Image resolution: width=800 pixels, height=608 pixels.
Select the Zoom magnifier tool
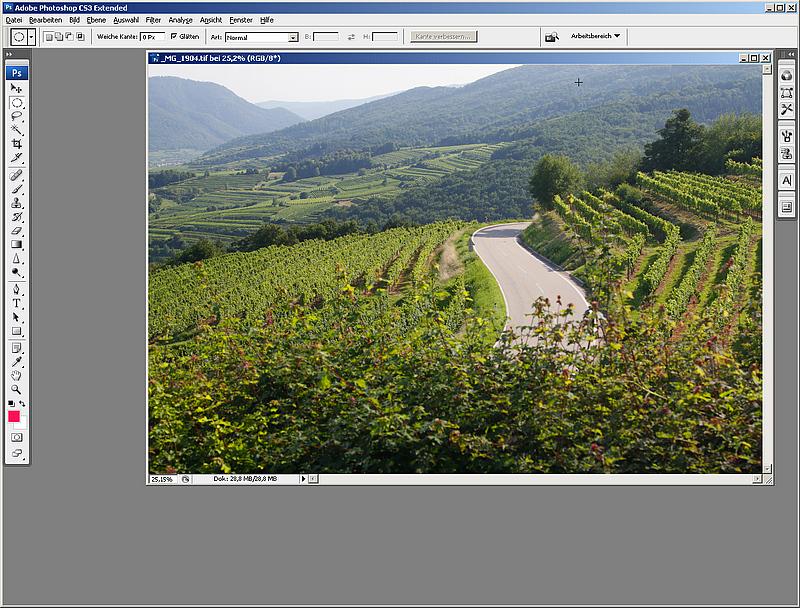[17, 389]
